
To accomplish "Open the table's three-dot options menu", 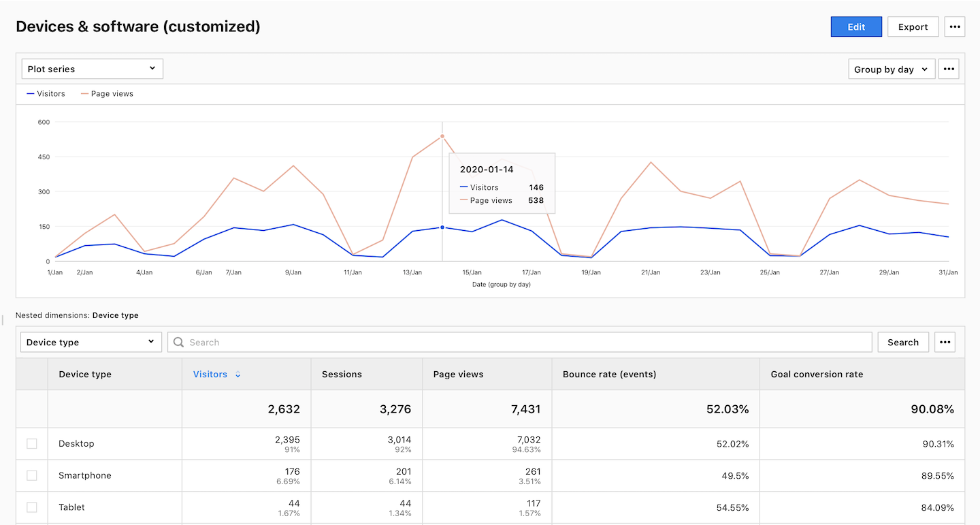I will pyautogui.click(x=945, y=342).
